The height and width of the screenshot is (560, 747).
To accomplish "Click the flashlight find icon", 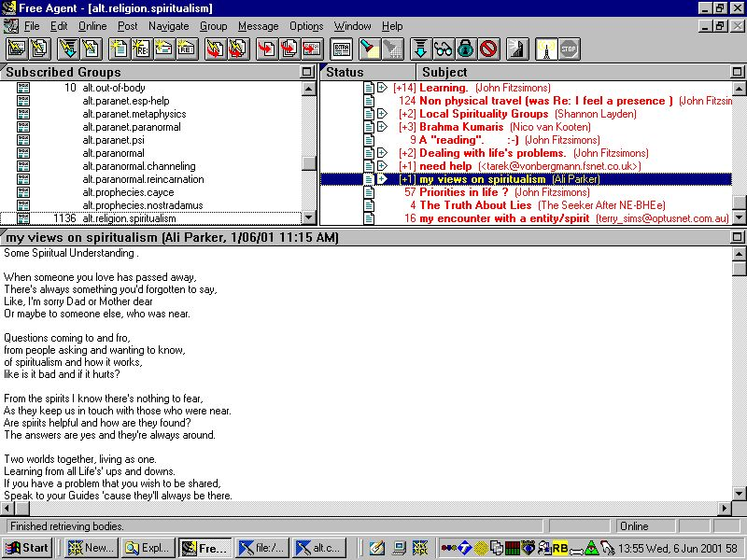I will pos(369,49).
